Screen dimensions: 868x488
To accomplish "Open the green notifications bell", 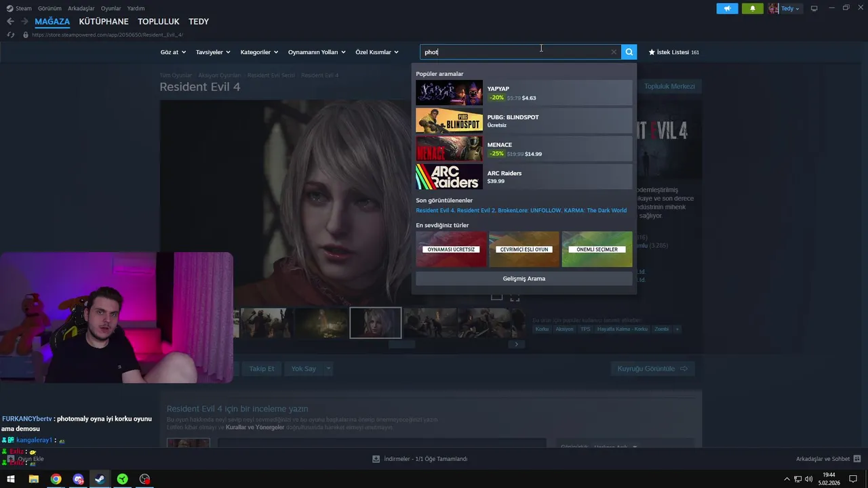I will point(752,9).
